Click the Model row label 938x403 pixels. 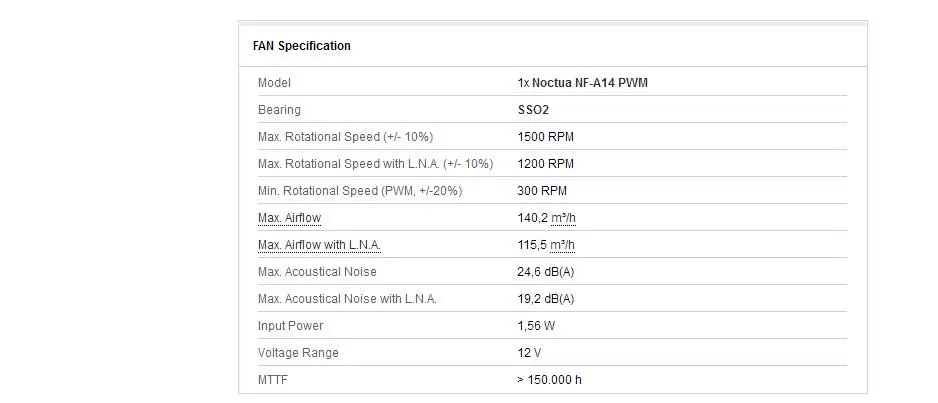click(274, 83)
